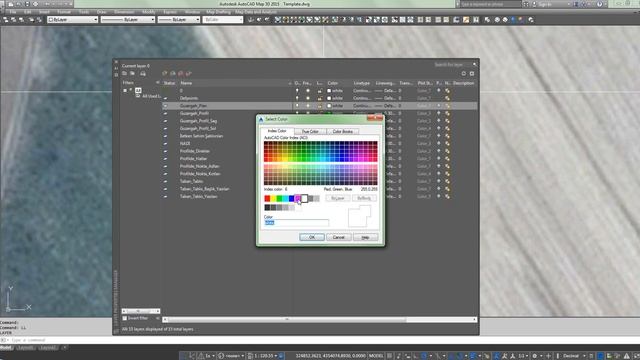The width and height of the screenshot is (640, 360).
Task: Pick the yellow standard color swatch
Action: [x=273, y=199]
